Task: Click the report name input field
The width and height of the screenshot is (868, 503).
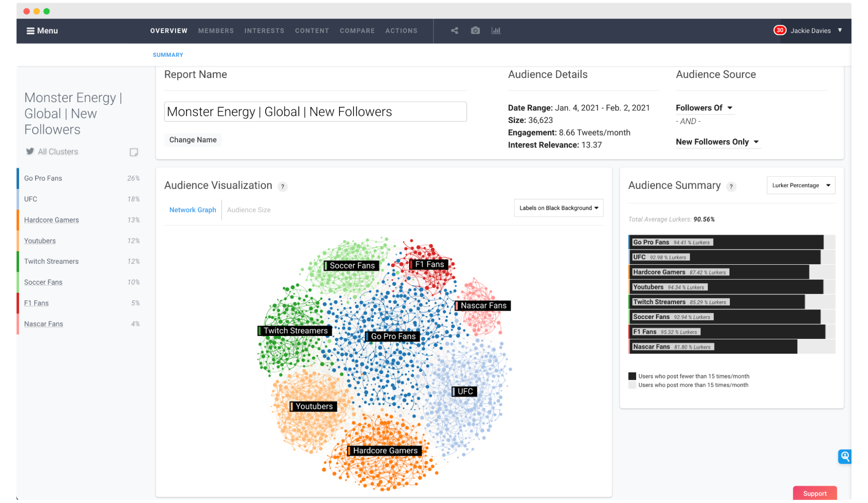Action: tap(316, 112)
